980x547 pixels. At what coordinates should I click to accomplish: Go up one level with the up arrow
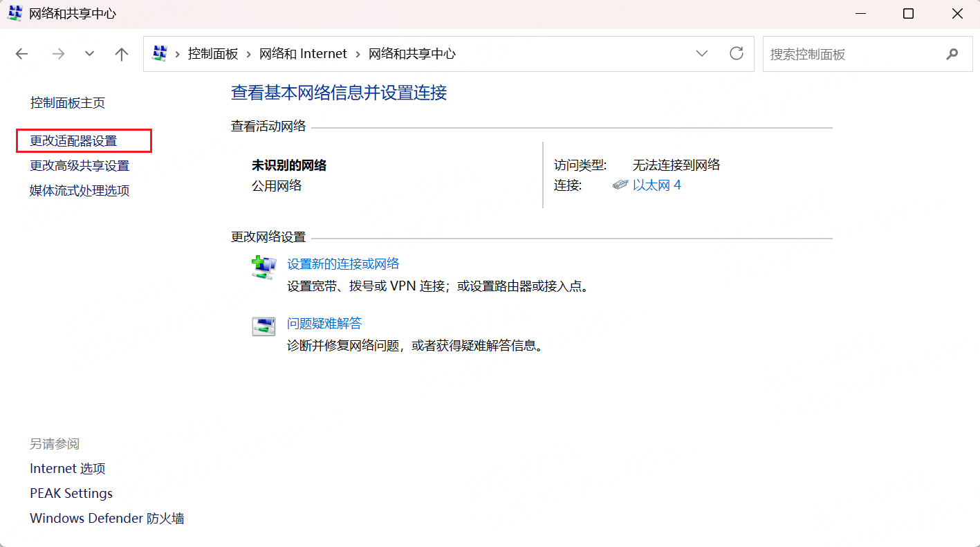click(122, 54)
